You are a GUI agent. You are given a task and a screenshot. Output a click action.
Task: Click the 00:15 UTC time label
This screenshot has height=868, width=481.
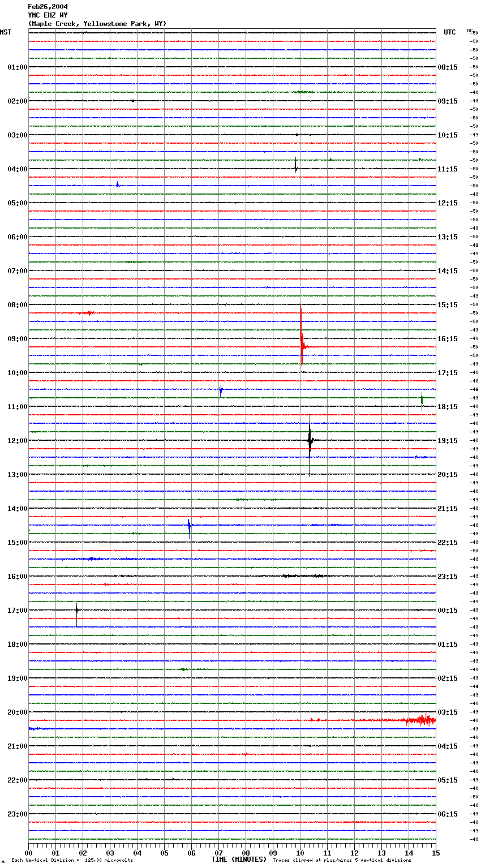[x=448, y=611]
